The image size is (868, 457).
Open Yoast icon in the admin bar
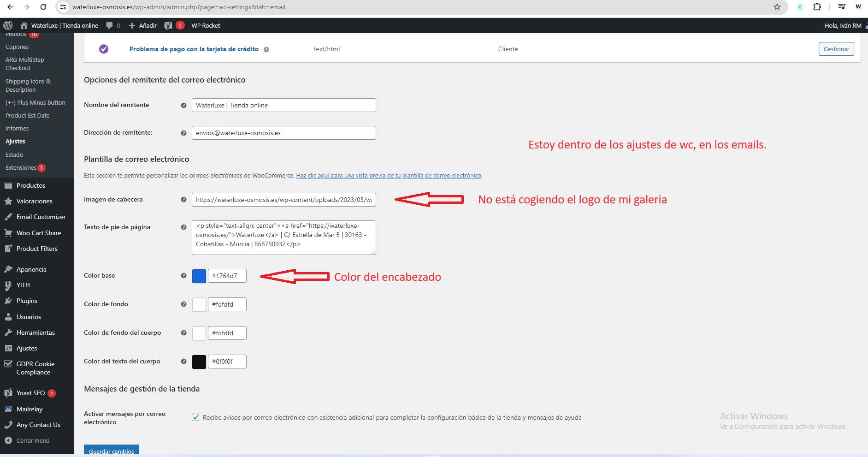[x=168, y=25]
